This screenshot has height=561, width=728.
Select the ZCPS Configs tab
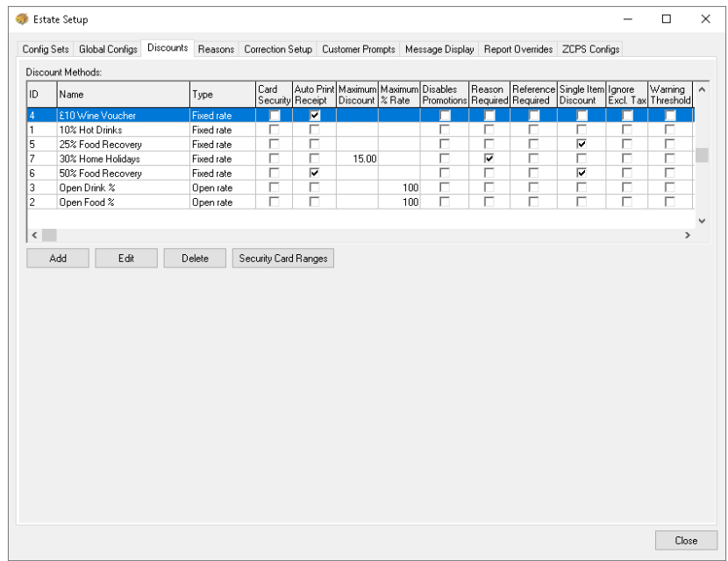tap(590, 50)
